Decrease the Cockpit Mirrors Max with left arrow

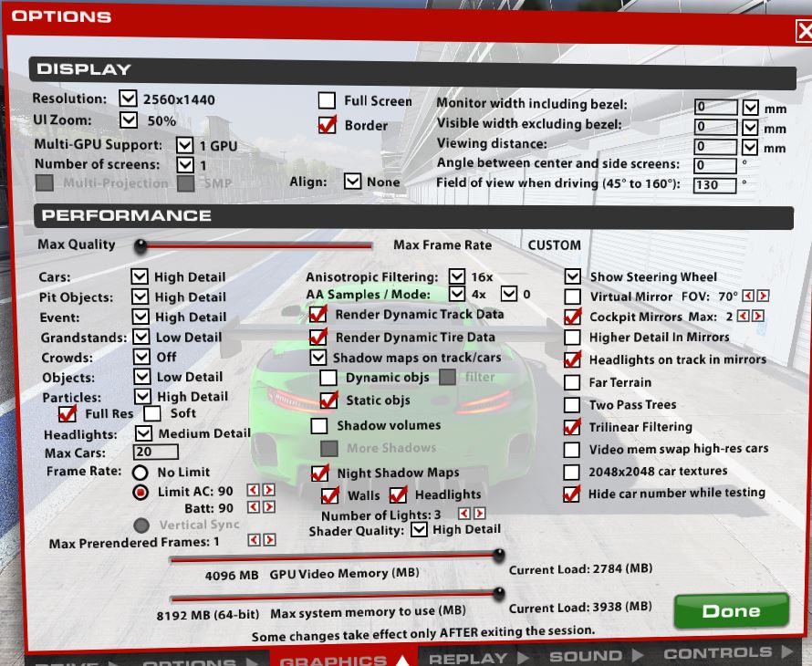pos(744,317)
